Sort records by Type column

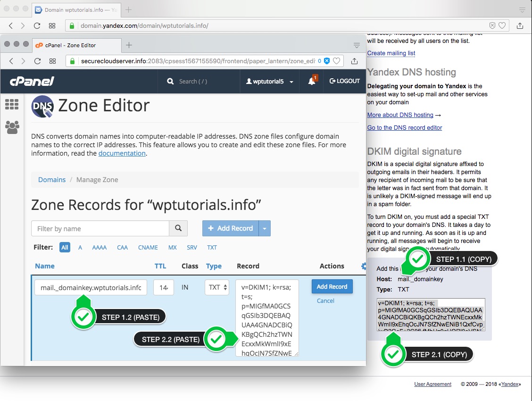[x=214, y=266]
